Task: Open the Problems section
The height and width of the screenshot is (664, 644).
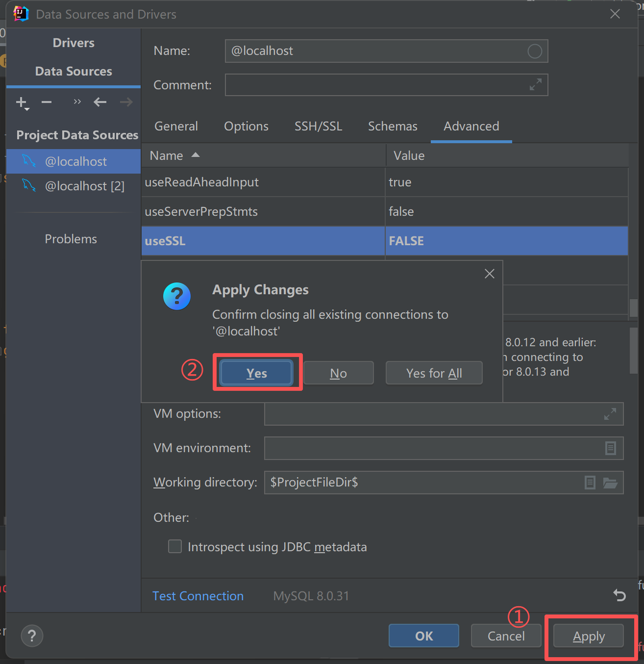Action: coord(71,239)
